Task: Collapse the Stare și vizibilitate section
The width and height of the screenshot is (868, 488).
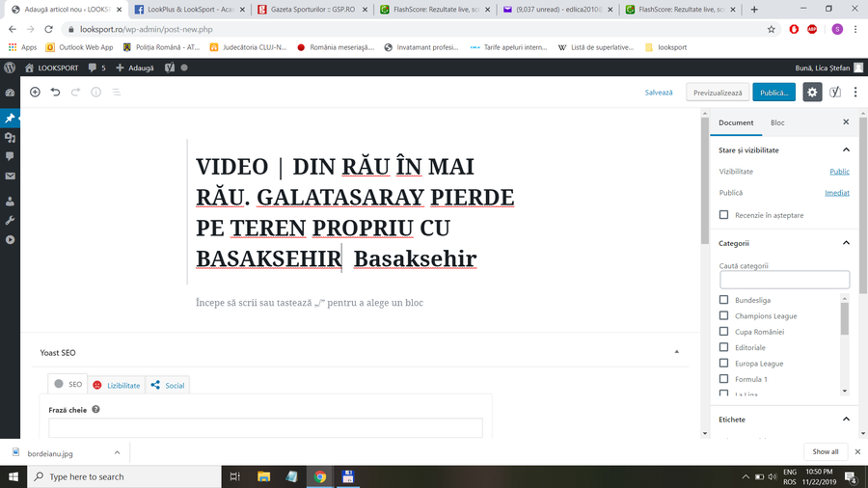Action: 846,150
